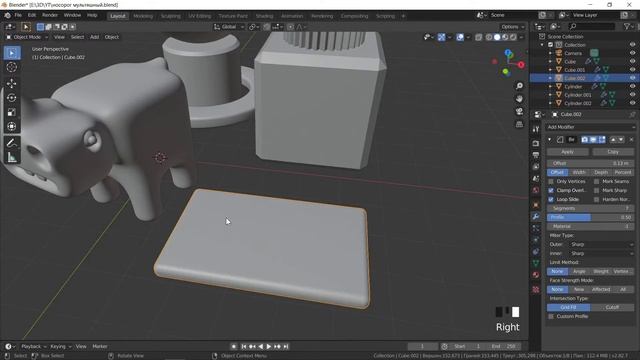Open the Object Mode dropdown
The image size is (640, 360).
coord(27,37)
